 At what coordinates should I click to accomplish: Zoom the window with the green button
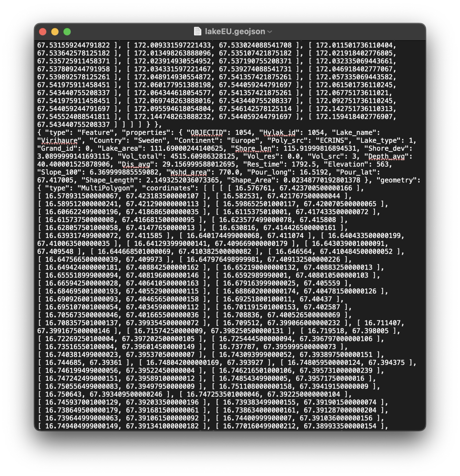67,32
